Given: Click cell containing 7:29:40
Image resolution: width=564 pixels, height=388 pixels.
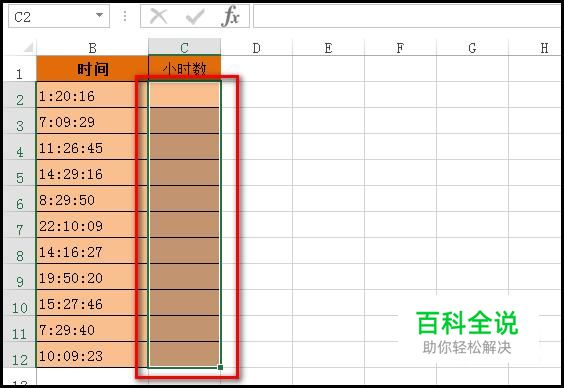Looking at the screenshot, I should click(92, 329).
